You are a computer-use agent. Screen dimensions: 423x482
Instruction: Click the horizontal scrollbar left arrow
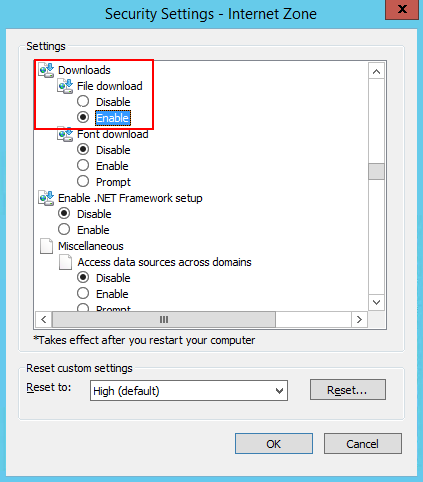tap(44, 320)
